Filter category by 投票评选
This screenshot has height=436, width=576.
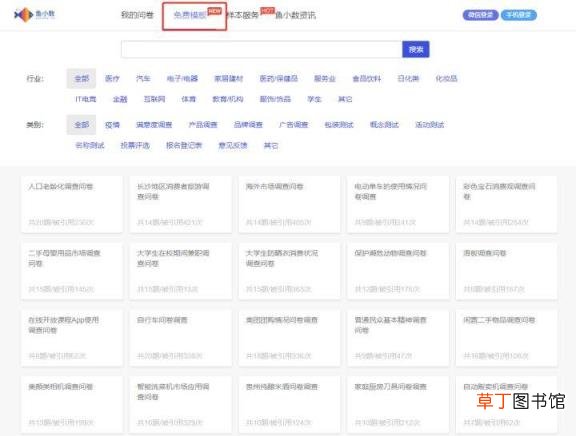[x=135, y=145]
